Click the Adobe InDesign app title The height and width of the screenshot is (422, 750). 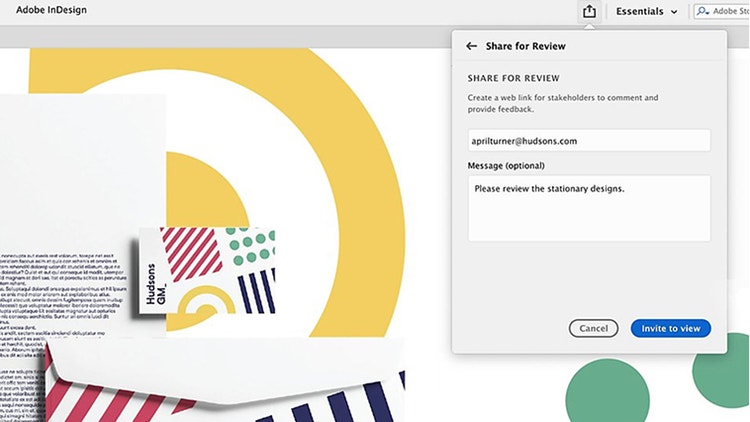[51, 10]
